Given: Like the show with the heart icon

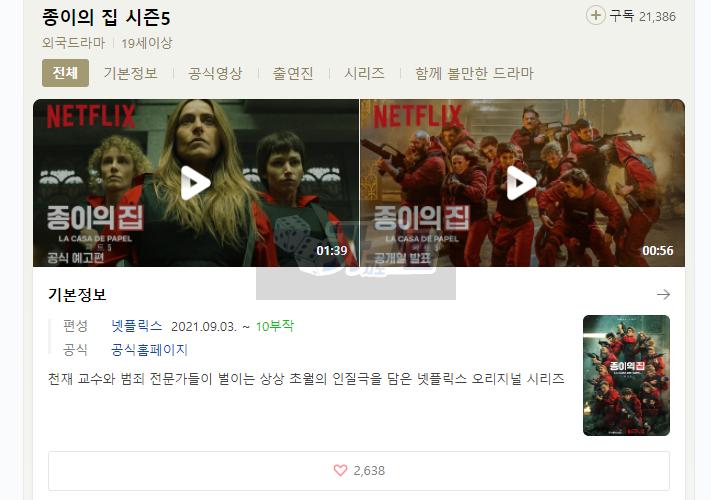Looking at the screenshot, I should tap(340, 470).
